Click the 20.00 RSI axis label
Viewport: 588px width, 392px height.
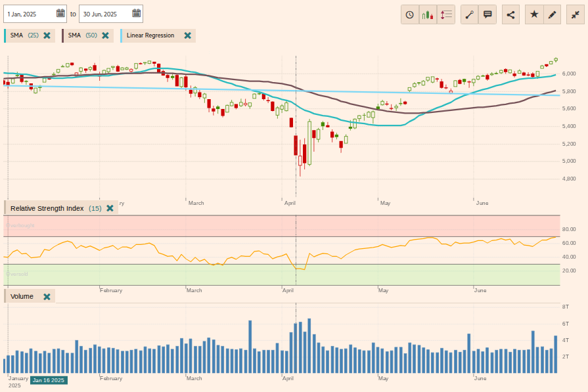click(x=569, y=271)
